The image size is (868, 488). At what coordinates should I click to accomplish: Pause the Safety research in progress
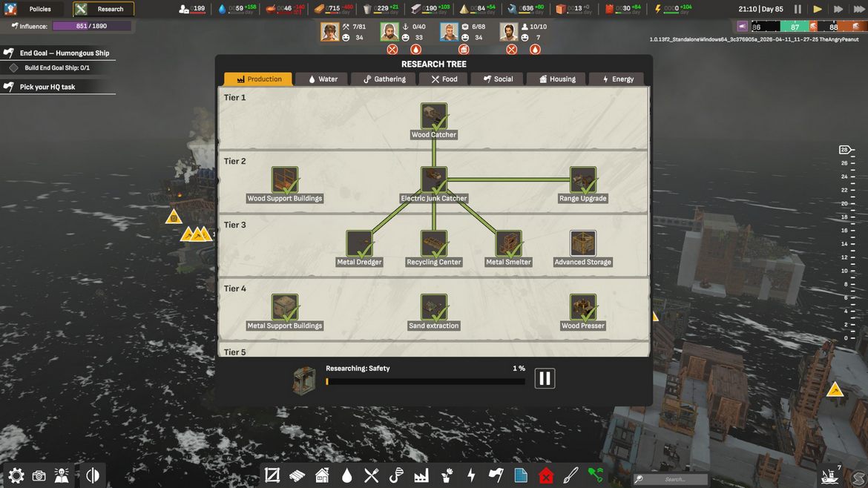pyautogui.click(x=545, y=378)
